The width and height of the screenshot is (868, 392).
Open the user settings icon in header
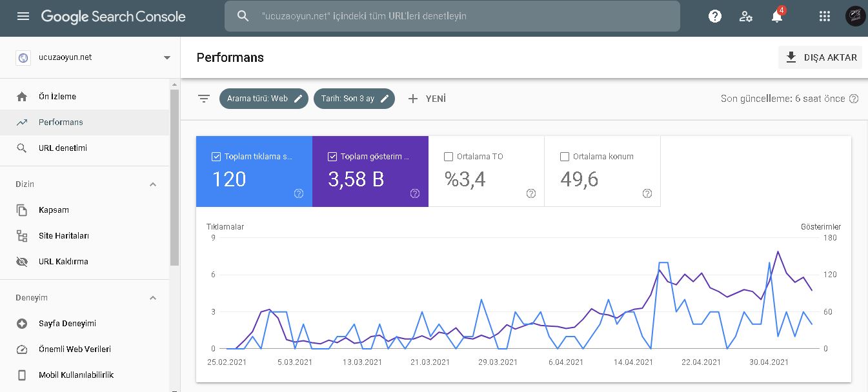click(x=746, y=16)
